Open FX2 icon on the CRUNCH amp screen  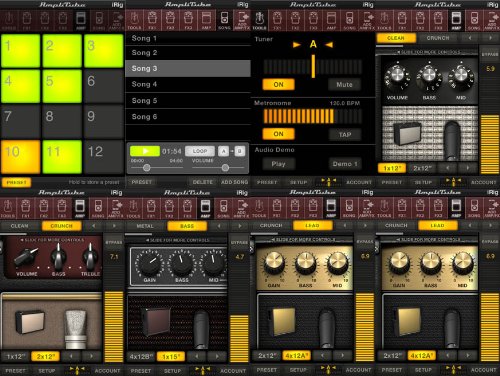44,208
